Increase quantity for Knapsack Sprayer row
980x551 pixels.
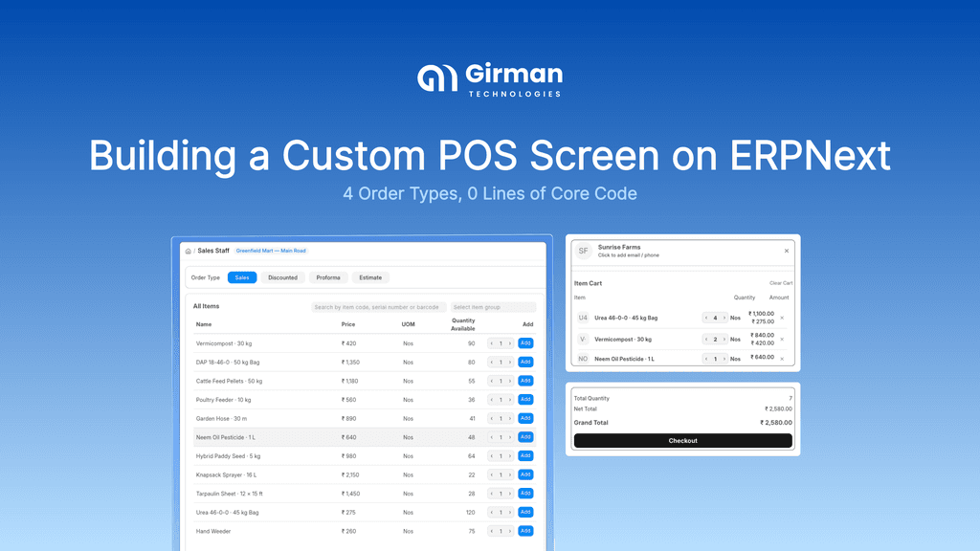tap(509, 474)
